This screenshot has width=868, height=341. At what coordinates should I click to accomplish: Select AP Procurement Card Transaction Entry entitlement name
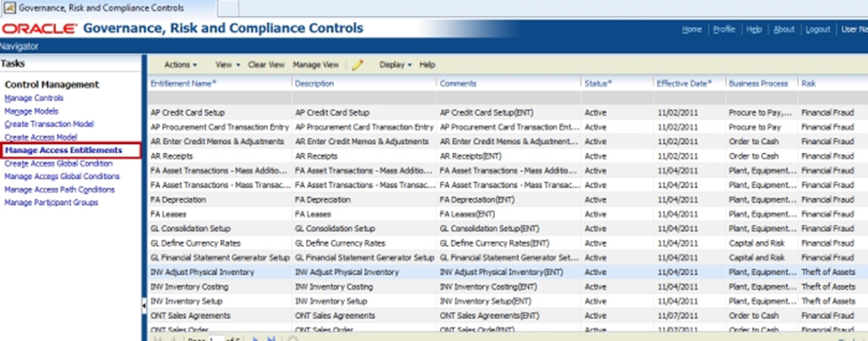click(x=220, y=126)
